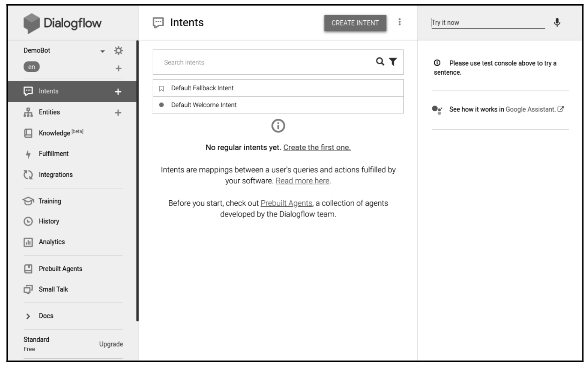588x366 pixels.
Task: Open the intents filter funnel
Action: (393, 62)
